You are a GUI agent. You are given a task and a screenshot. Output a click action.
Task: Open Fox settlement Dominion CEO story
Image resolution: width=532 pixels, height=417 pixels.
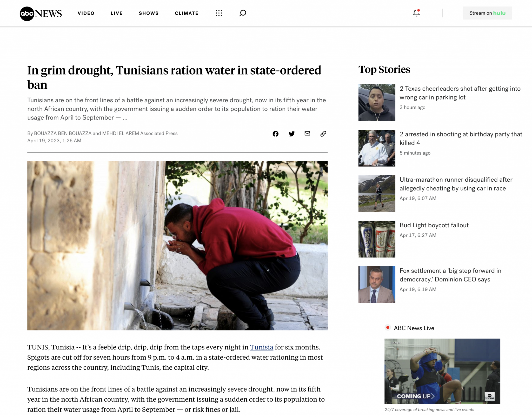coord(450,275)
